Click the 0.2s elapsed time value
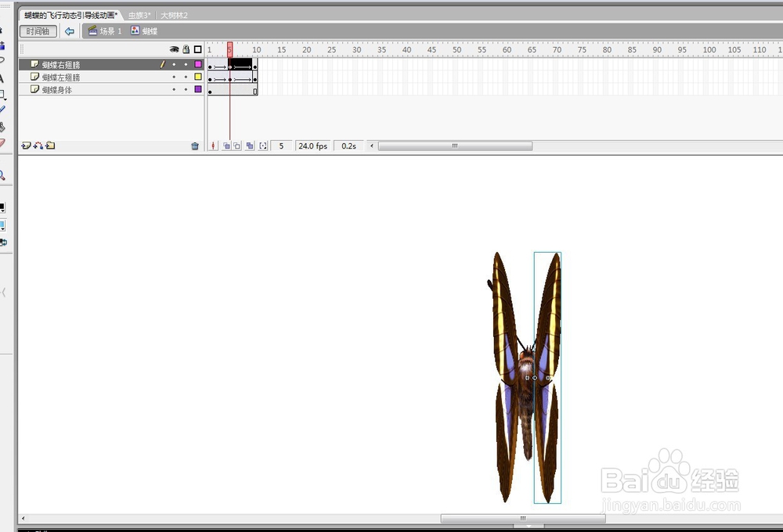This screenshot has width=783, height=532. tap(348, 146)
